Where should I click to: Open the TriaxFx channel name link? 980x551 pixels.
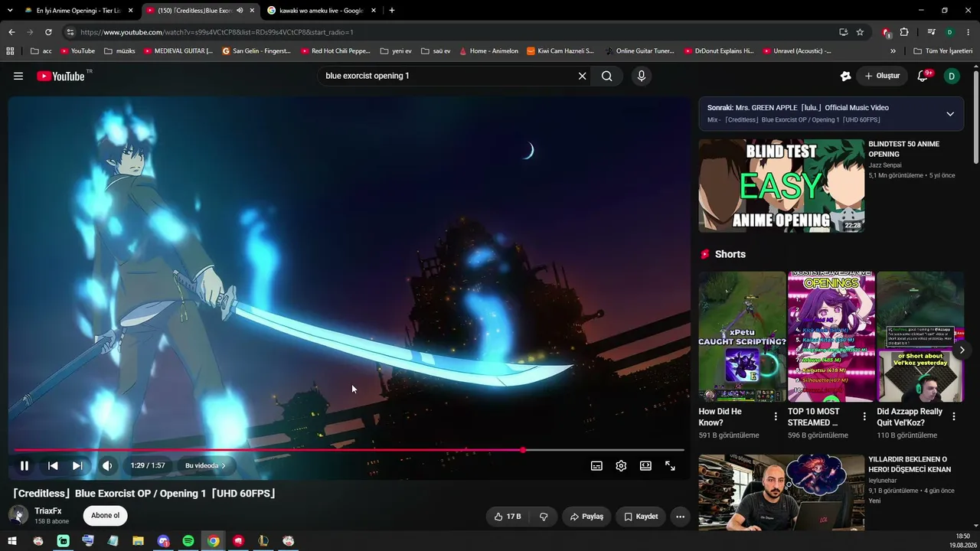[x=47, y=511]
